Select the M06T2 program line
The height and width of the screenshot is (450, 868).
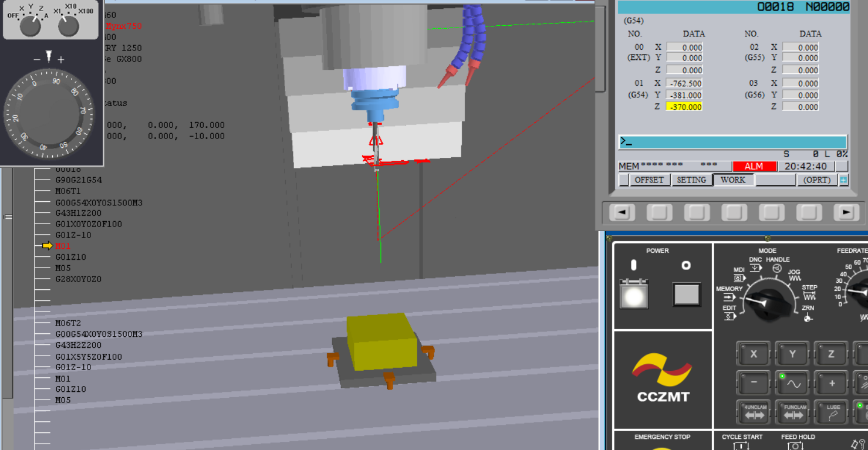pyautogui.click(x=68, y=323)
